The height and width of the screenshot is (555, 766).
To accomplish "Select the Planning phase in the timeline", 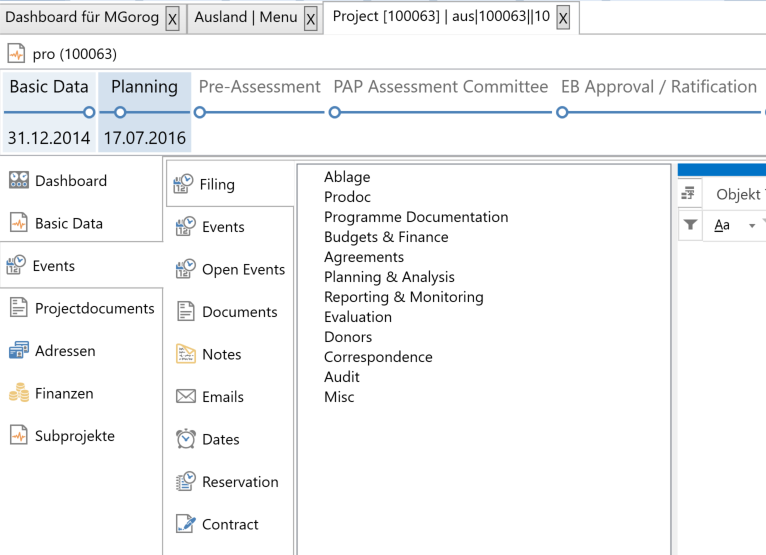I will (144, 87).
